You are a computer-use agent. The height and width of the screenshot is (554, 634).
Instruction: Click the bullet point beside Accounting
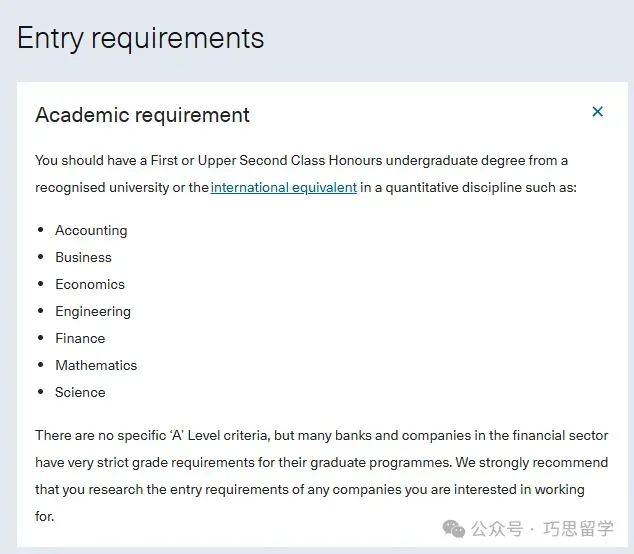[41, 230]
